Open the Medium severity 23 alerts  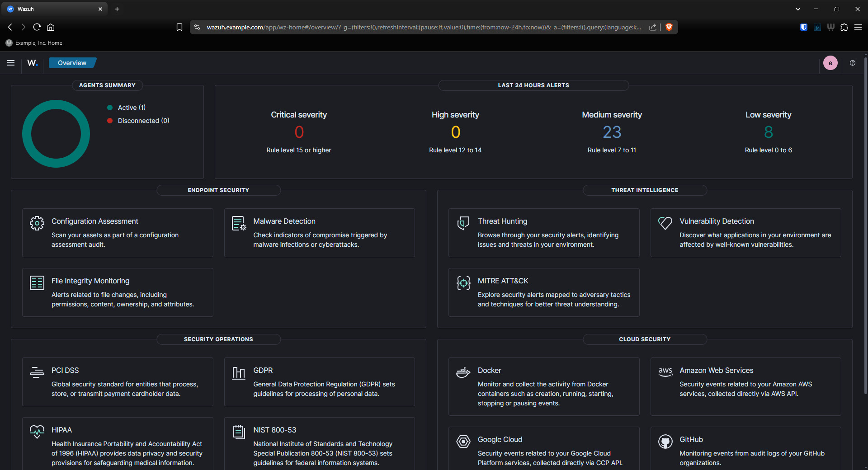tap(612, 132)
